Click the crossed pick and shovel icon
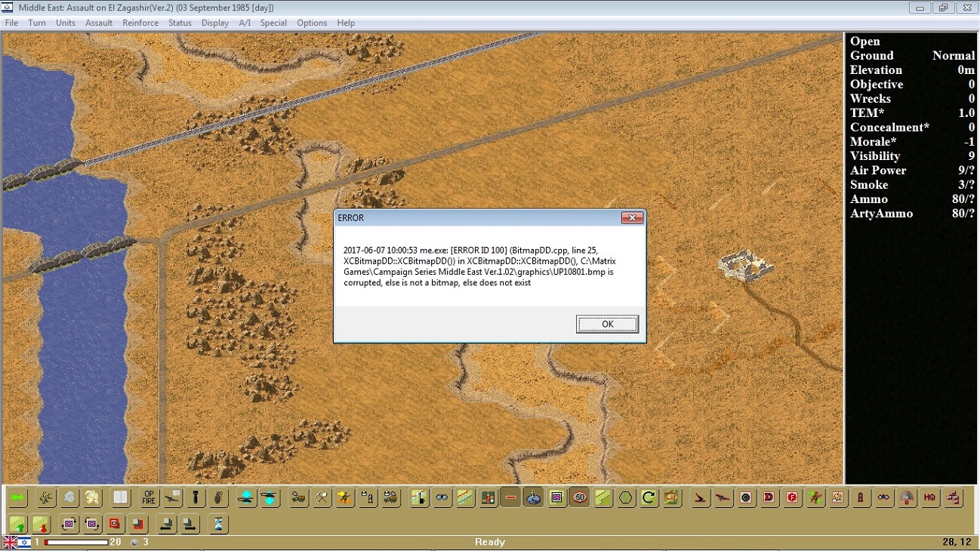This screenshot has height=551, width=980. [322, 498]
